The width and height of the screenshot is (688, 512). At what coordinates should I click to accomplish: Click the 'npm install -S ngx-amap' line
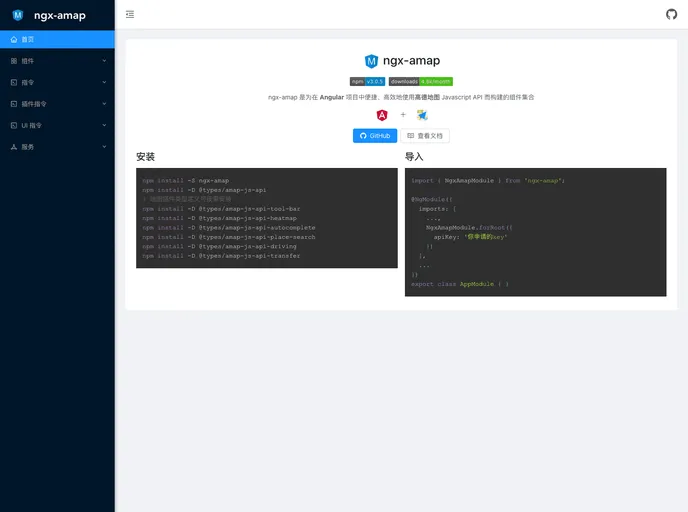186,181
